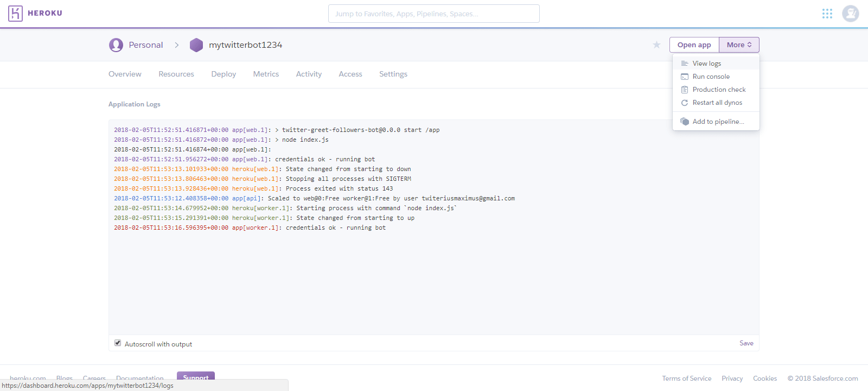
Task: Open the user account avatar menu
Action: click(850, 14)
